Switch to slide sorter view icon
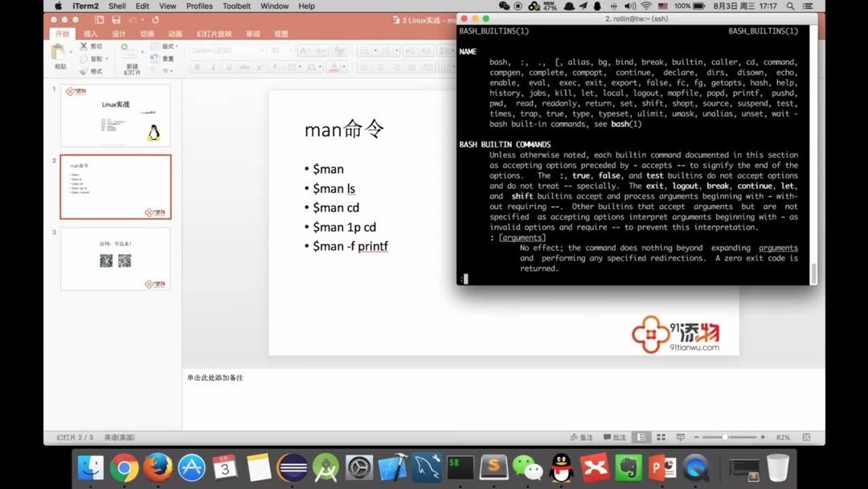Viewport: 868px width, 489px height. point(661,436)
